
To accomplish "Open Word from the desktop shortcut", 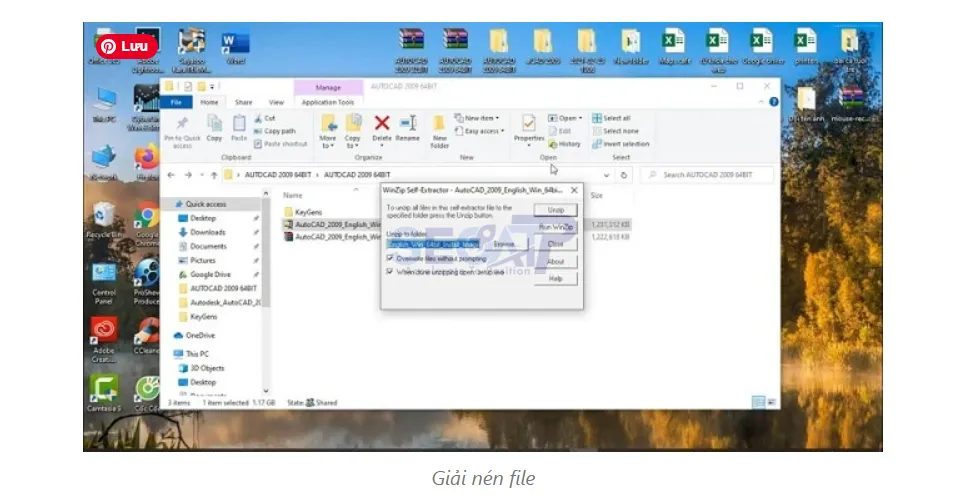I will click(235, 46).
